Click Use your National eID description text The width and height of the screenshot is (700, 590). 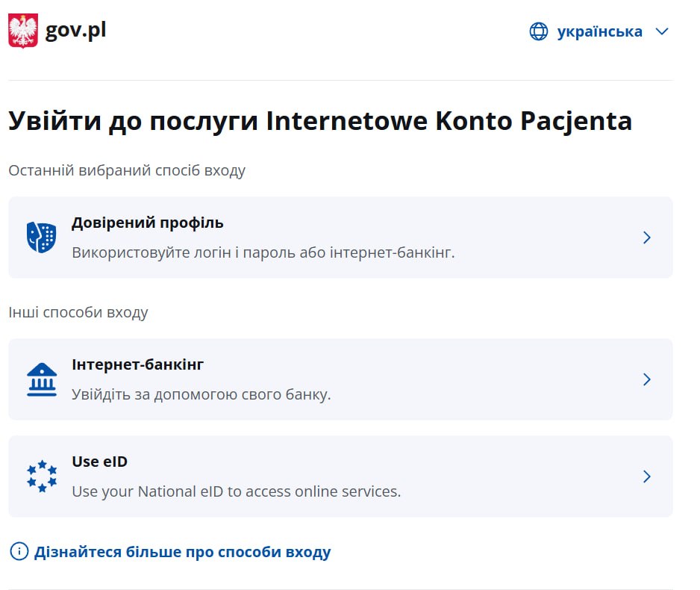237,491
